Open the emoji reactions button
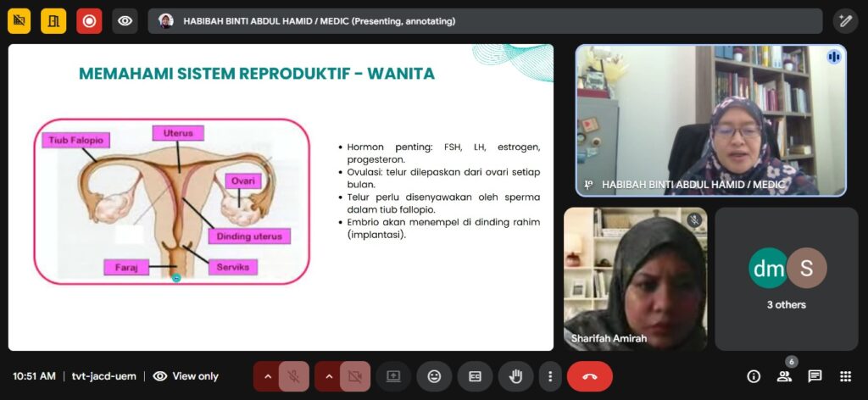Image resolution: width=868 pixels, height=400 pixels. coord(434,376)
